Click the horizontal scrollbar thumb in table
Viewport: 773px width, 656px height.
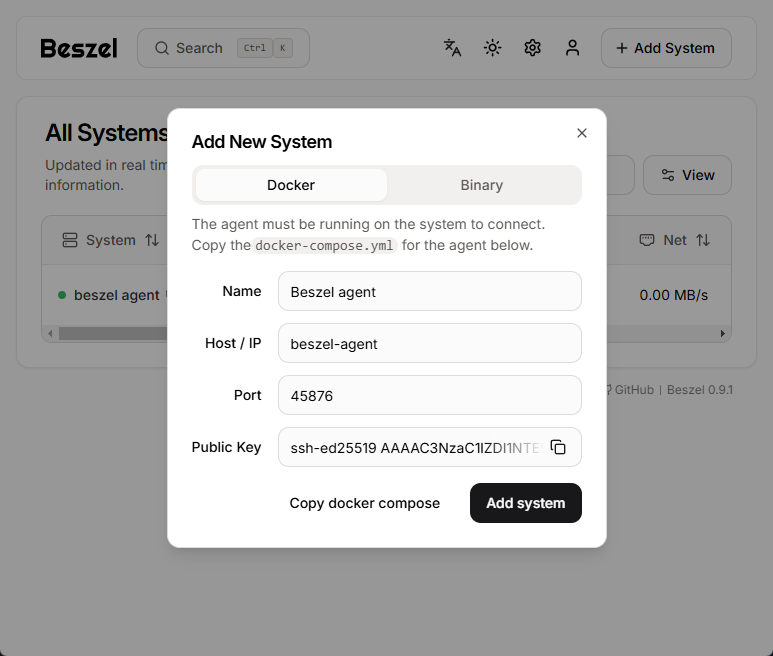click(113, 334)
